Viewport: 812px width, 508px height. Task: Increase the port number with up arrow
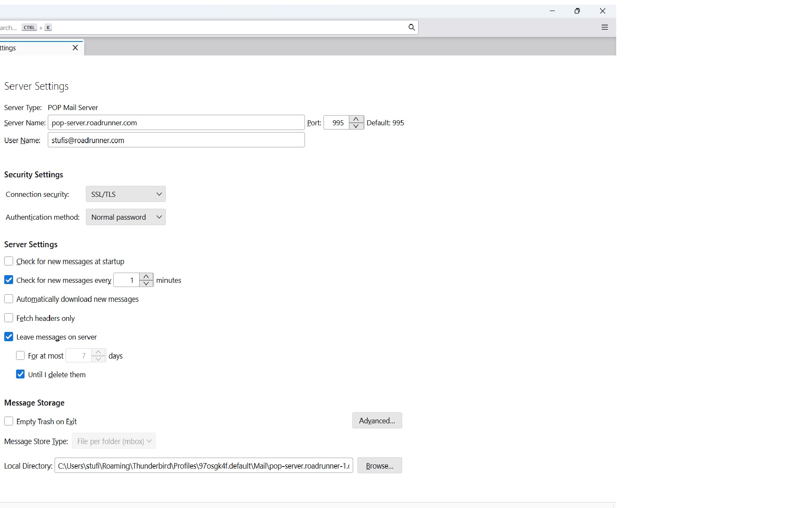click(356, 119)
